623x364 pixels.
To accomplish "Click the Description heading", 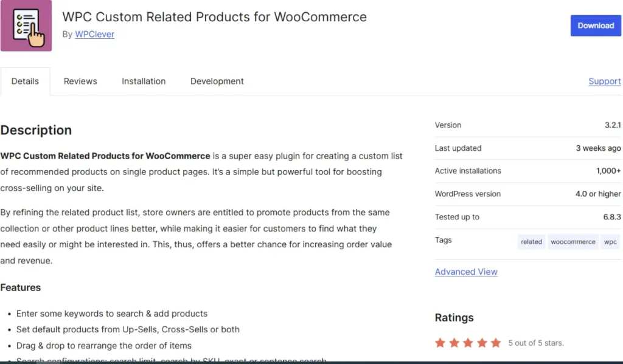I will (36, 130).
